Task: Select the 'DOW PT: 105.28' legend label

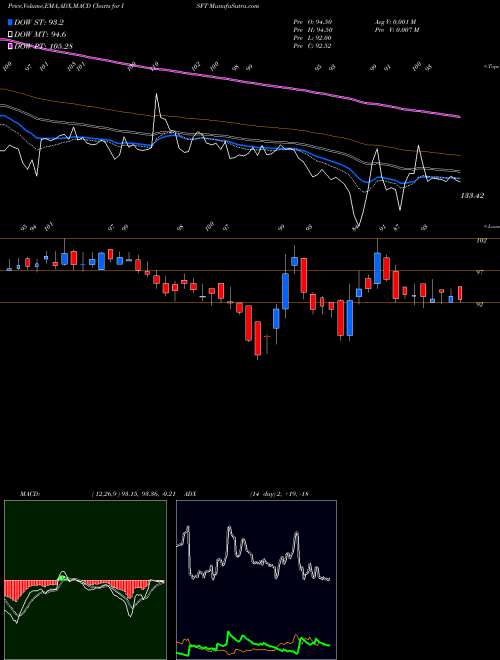Action: pos(43,46)
